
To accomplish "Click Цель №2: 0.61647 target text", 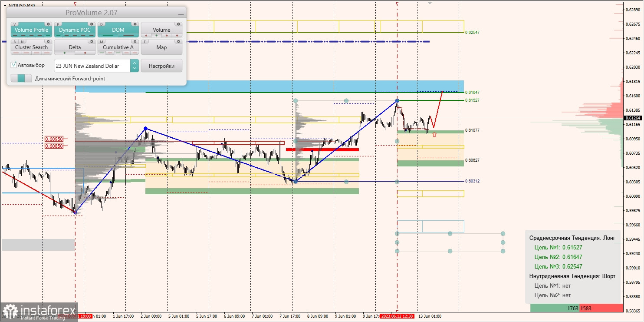I will click(558, 257).
